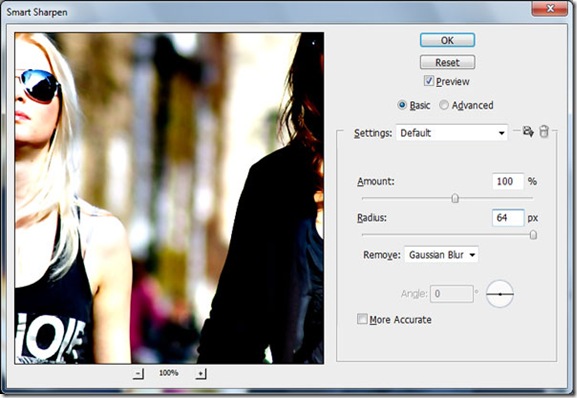Click the Amount slider handle
This screenshot has height=398, width=577.
click(x=455, y=198)
